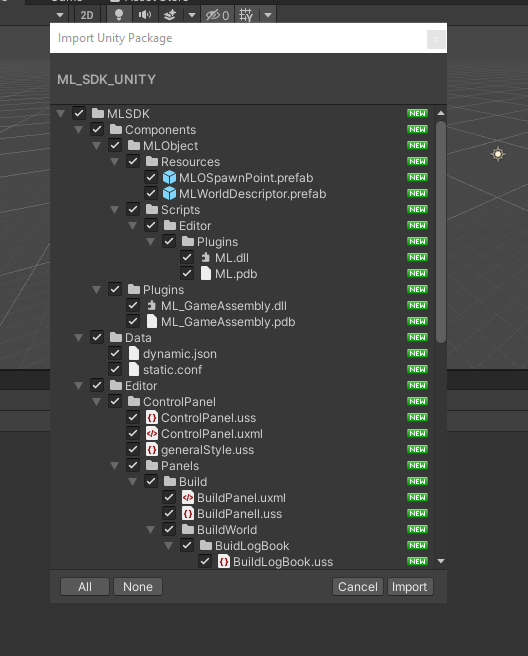Screen dimensions: 528x656
Task: Click the MLSDK folder icon
Action: click(x=98, y=113)
